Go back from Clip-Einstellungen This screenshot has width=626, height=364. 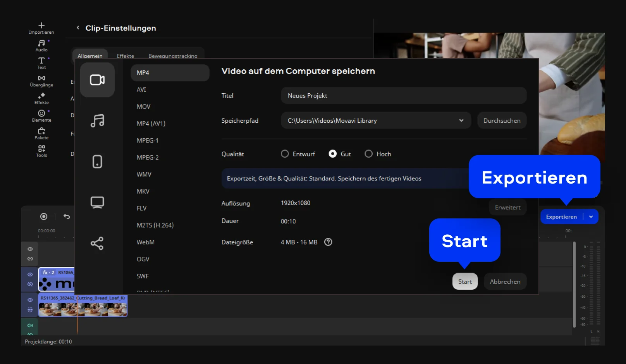[x=78, y=28]
